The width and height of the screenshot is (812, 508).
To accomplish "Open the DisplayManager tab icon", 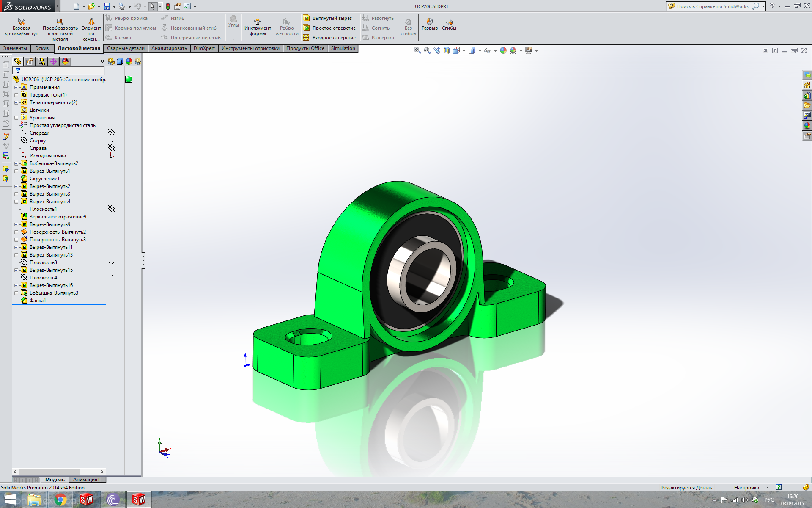I will 65,61.
